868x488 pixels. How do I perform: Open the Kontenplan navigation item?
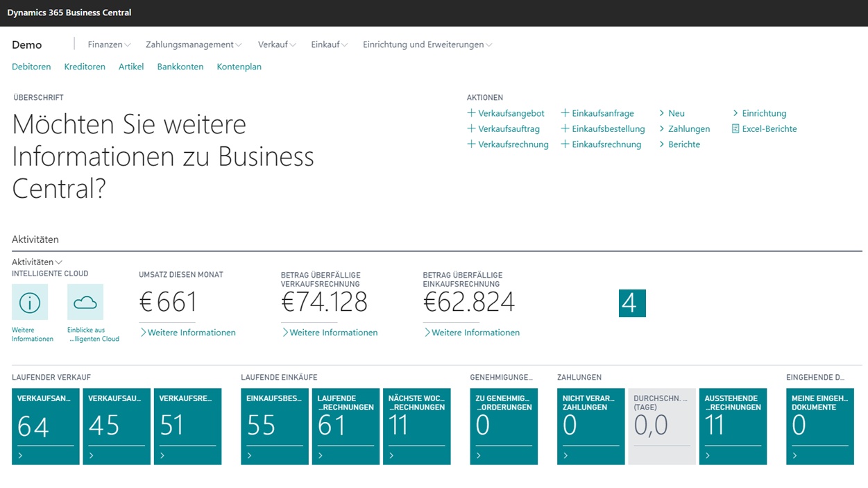click(x=239, y=67)
